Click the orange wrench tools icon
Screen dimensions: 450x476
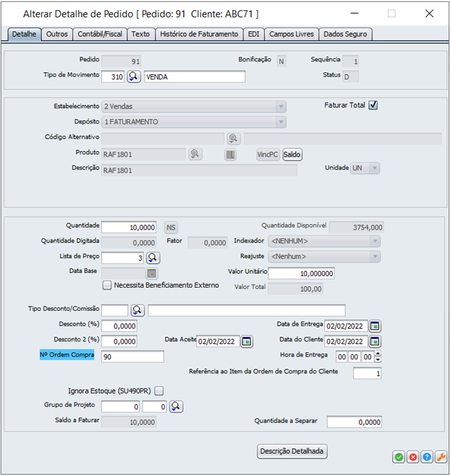[x=441, y=457]
